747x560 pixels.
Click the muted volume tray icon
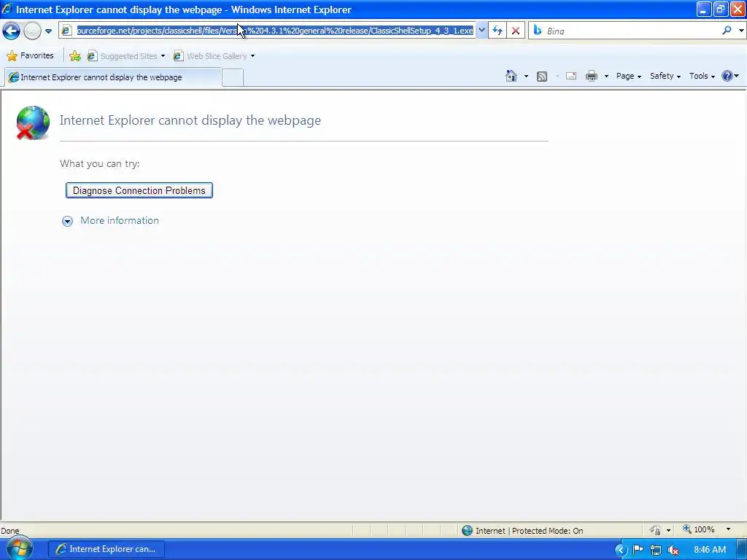673,550
